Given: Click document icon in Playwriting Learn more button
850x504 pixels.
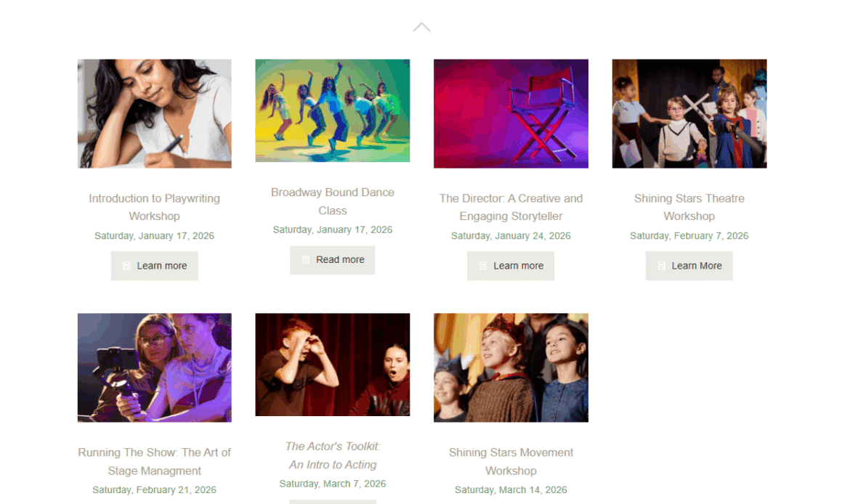Looking at the screenshot, I should click(x=126, y=266).
